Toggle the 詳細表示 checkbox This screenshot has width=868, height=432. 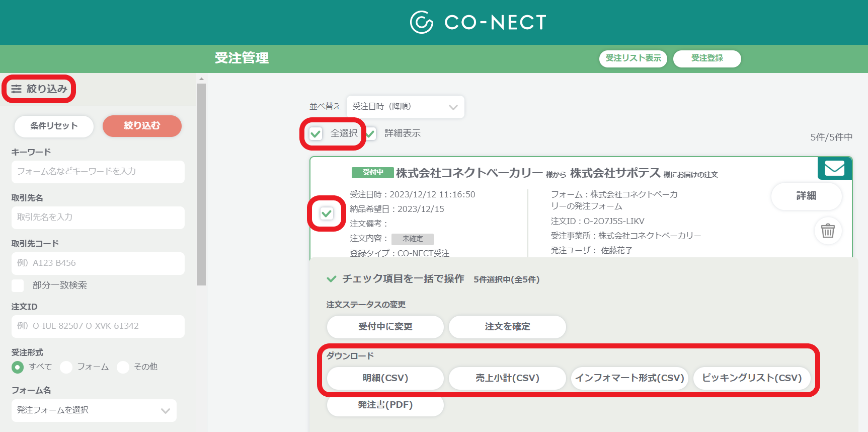click(370, 134)
